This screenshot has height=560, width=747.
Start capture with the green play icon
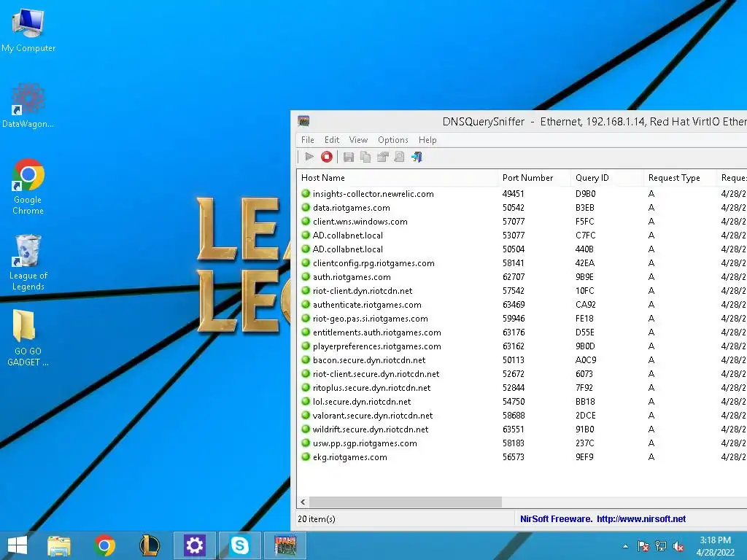pyautogui.click(x=309, y=157)
